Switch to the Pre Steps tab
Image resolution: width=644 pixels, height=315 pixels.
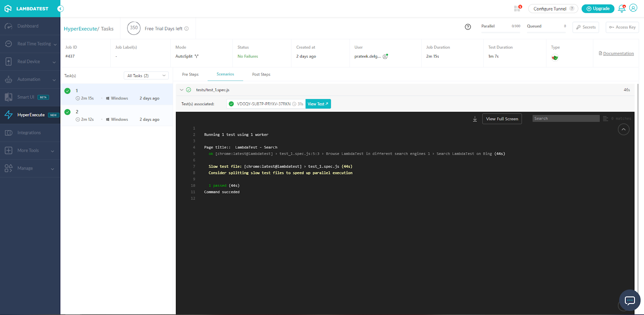pyautogui.click(x=190, y=75)
